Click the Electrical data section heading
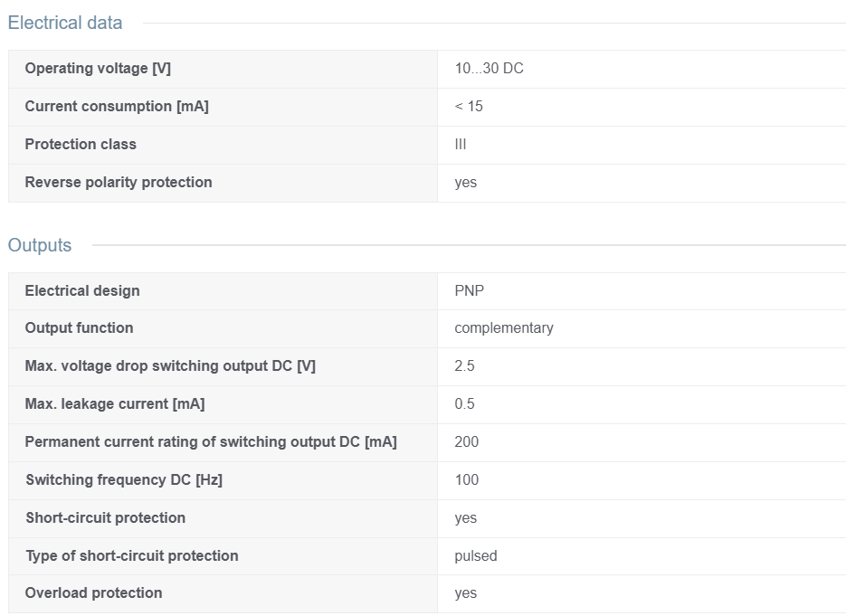Viewport: 846px width, 616px height. 65,23
